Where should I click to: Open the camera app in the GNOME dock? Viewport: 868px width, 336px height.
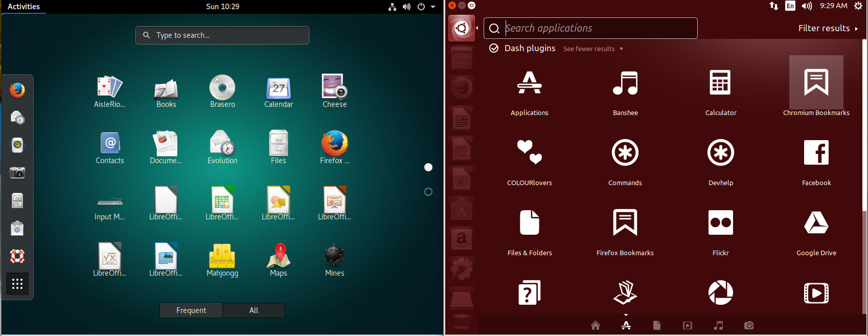pyautogui.click(x=17, y=173)
